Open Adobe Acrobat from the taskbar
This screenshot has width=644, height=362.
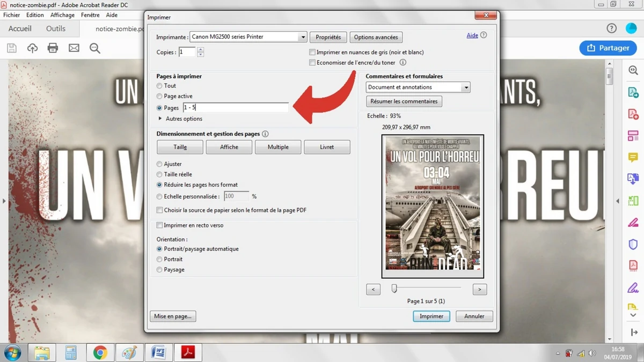pos(188,353)
